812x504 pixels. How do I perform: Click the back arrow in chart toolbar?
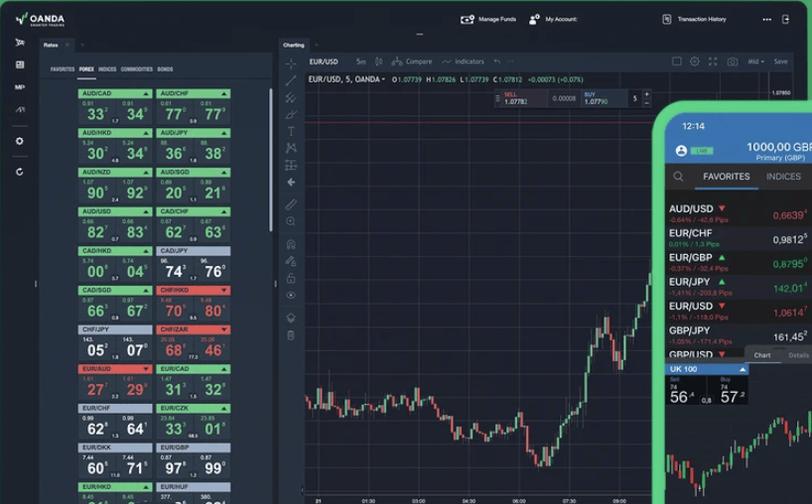point(291,183)
